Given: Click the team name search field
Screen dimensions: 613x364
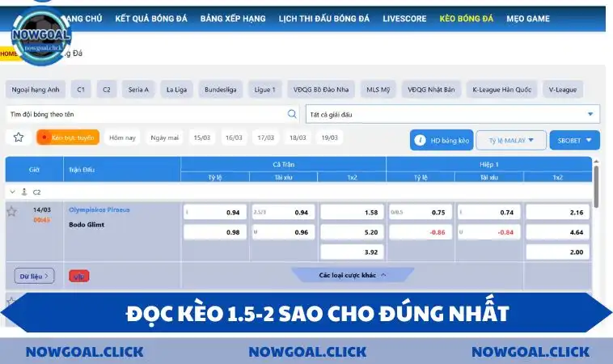Looking at the screenshot, I should 146,114.
